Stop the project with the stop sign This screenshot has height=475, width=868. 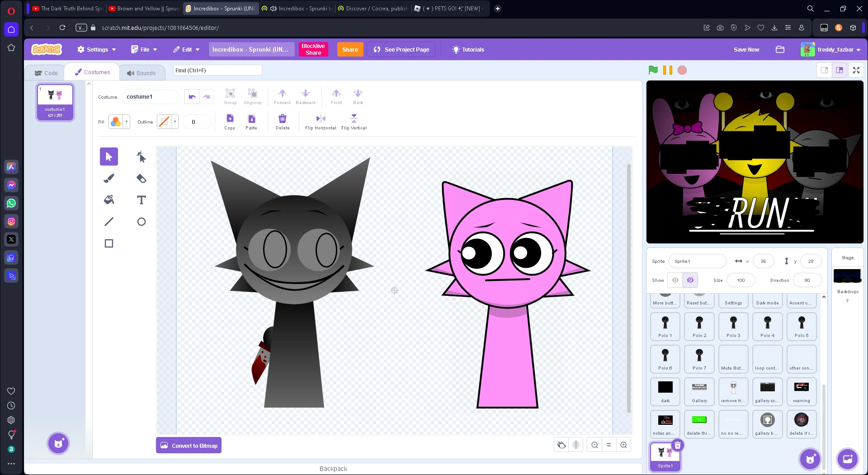[681, 70]
